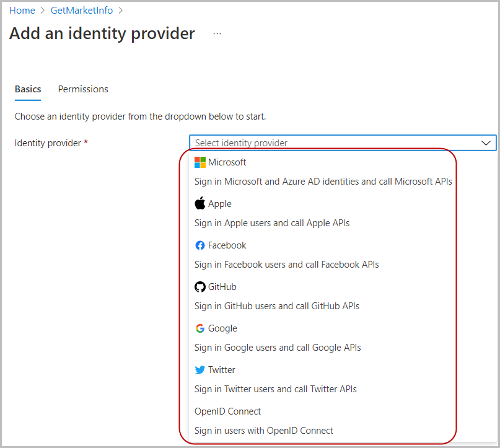This screenshot has height=448, width=500.
Task: Choose the OpenID Connect option
Action: click(228, 411)
